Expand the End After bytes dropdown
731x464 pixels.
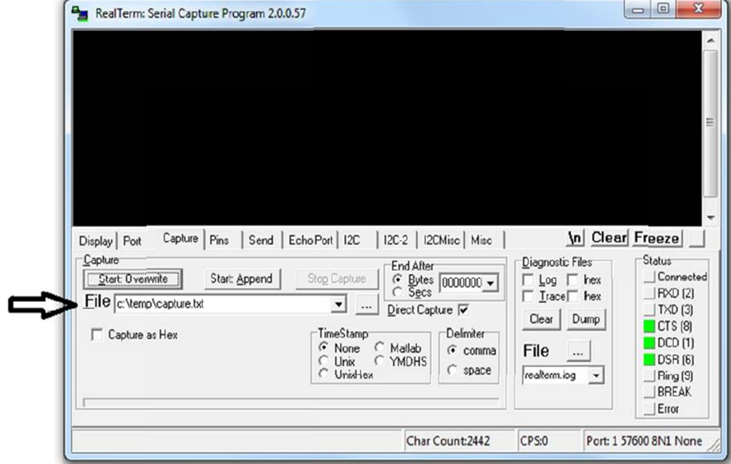488,284
